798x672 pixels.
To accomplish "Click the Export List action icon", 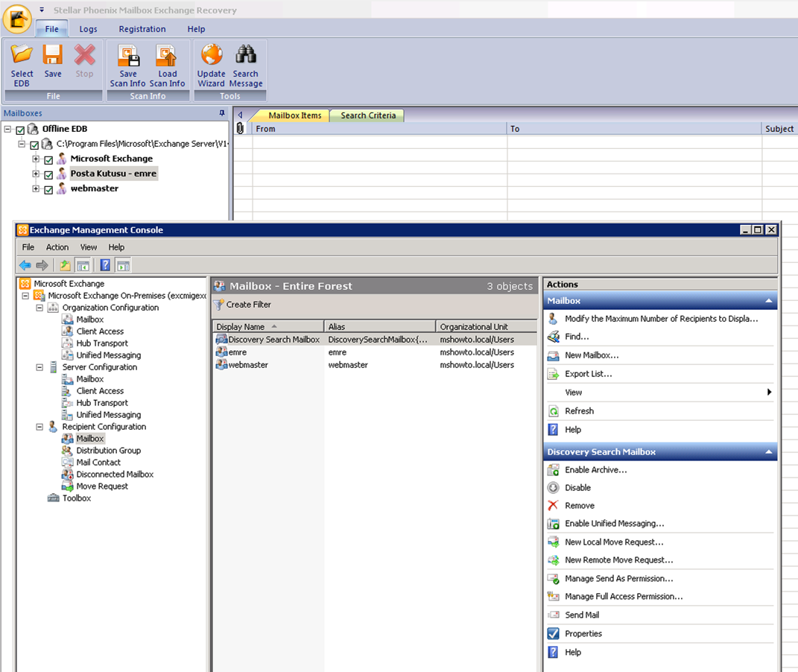I will [553, 375].
